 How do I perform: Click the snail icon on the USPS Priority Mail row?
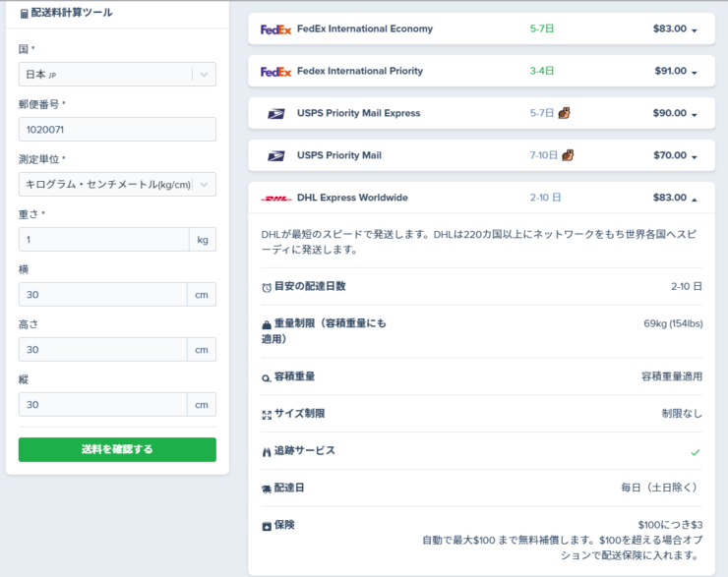(568, 155)
